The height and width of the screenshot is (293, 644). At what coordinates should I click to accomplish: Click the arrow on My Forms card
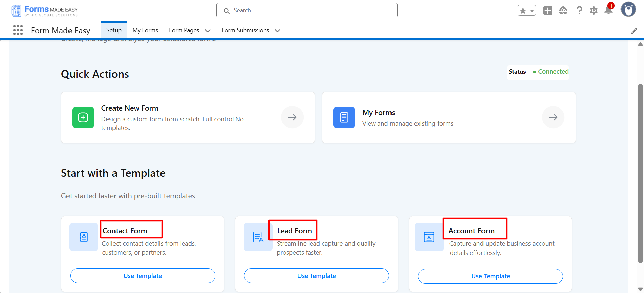tap(553, 117)
